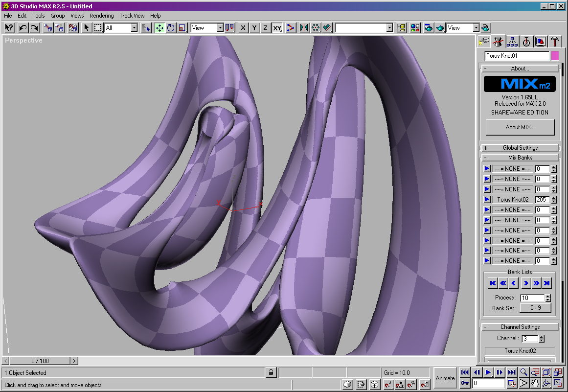
Task: Open Select by Name list icon
Action: tap(146, 28)
